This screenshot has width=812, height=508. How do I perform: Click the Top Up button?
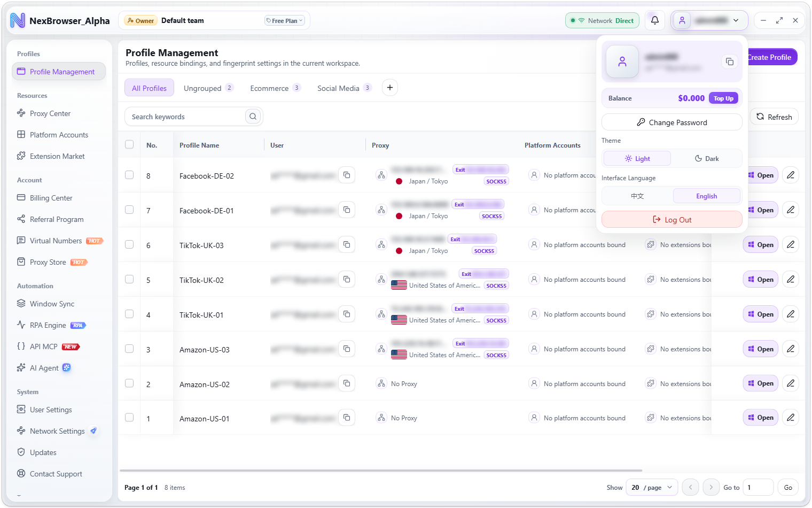tap(723, 98)
